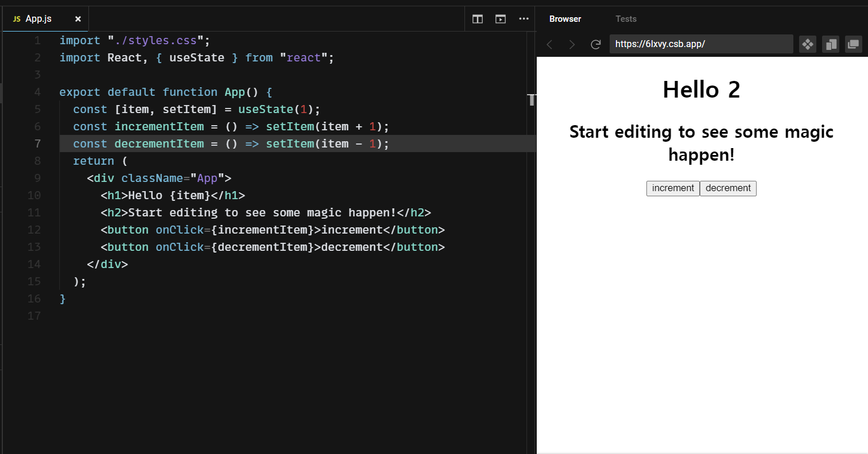Open the editor three-dots more menu
This screenshot has height=454, width=868.
pyautogui.click(x=524, y=19)
